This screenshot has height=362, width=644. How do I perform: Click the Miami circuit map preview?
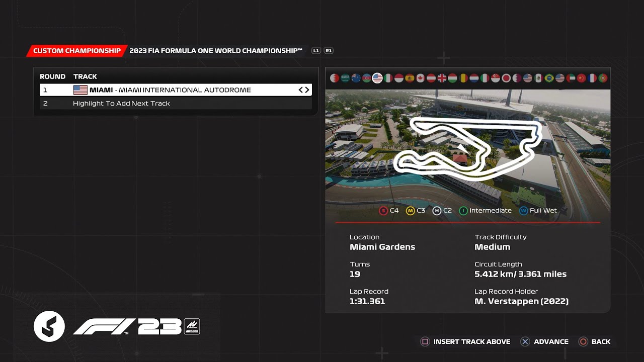click(x=468, y=149)
